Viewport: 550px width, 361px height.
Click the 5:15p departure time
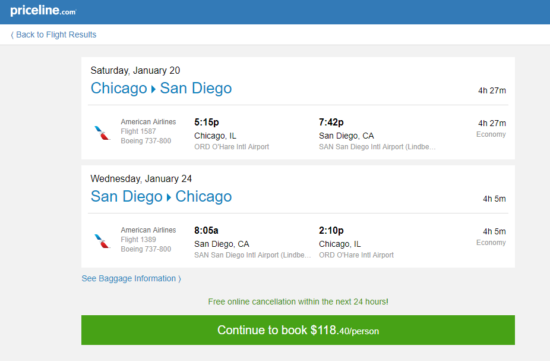[207, 122]
